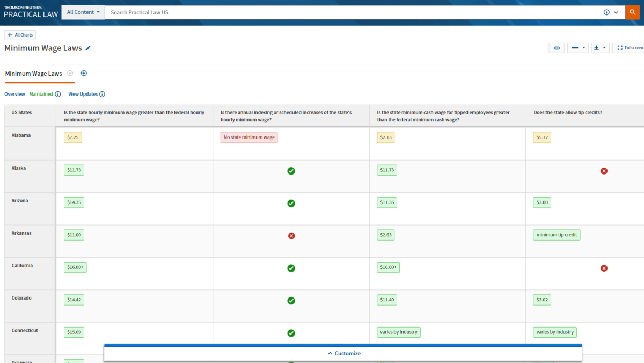This screenshot has width=644, height=363.
Task: Click info icon beside View Updates
Action: coord(102,94)
